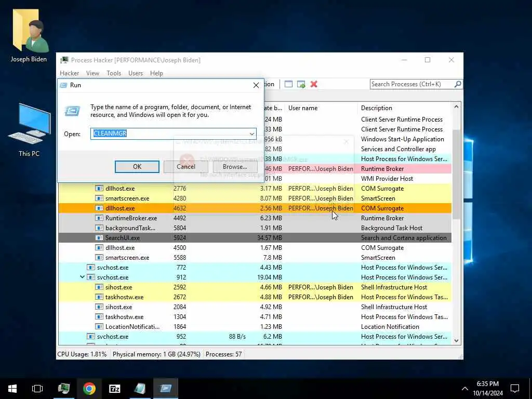
Task: Click the 34.57 MB memory value
Action: (270, 238)
